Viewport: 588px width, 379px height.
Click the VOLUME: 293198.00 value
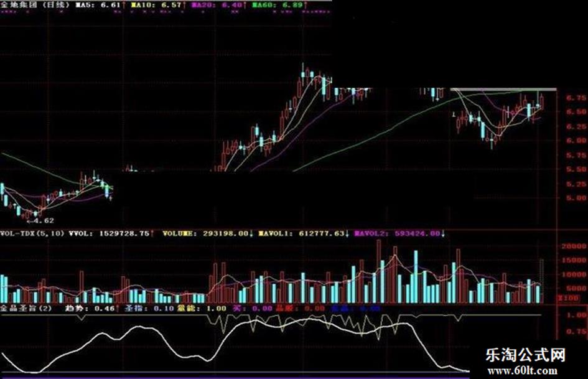208,233
